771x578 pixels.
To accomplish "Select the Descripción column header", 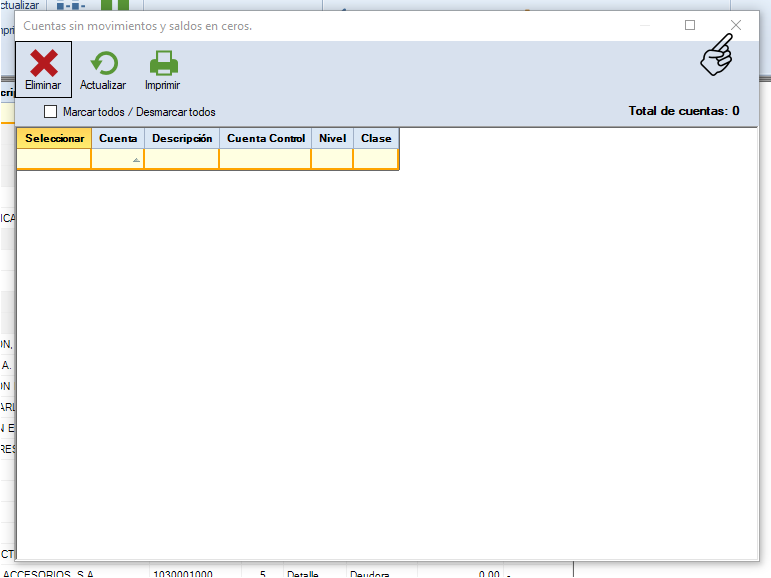I will point(182,138).
